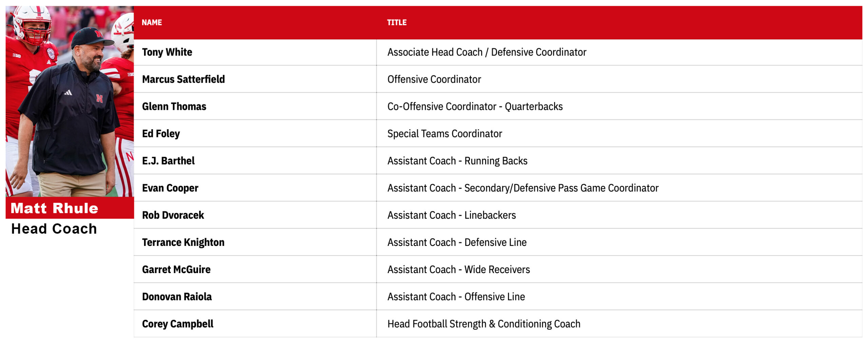
Task: Click the NAME column header
Action: tap(152, 22)
